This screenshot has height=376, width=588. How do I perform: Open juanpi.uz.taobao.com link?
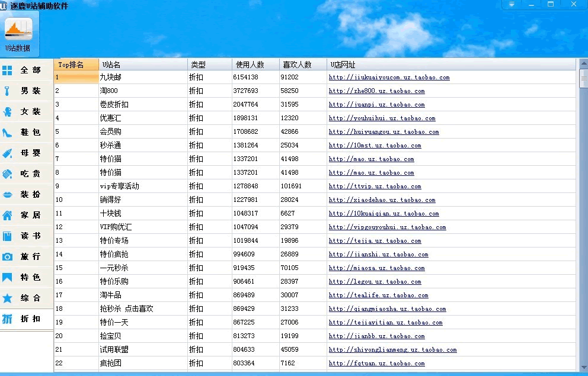(377, 104)
